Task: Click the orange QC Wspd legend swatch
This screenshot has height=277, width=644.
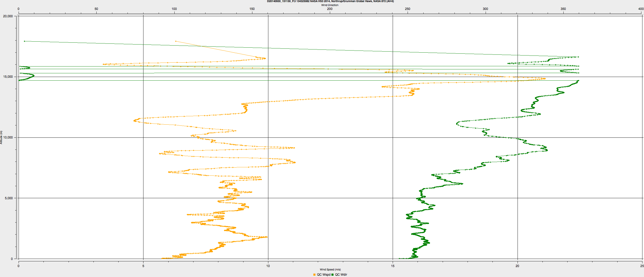Action: pos(314,275)
